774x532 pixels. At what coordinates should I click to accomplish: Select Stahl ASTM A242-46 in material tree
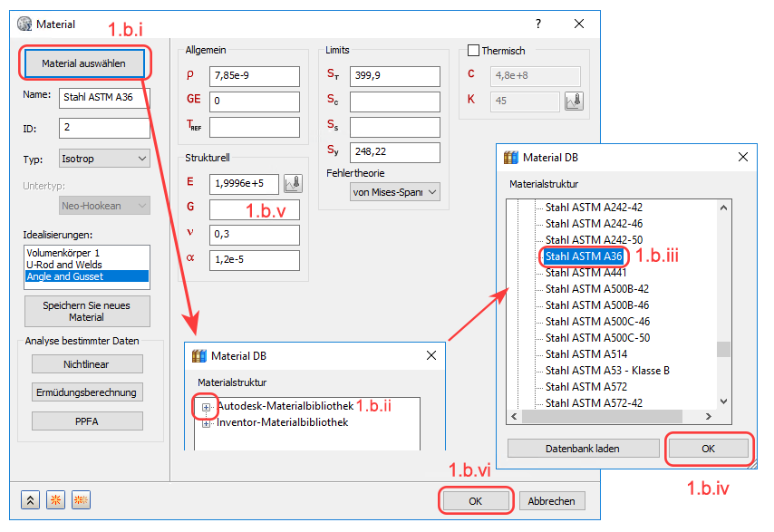(594, 224)
